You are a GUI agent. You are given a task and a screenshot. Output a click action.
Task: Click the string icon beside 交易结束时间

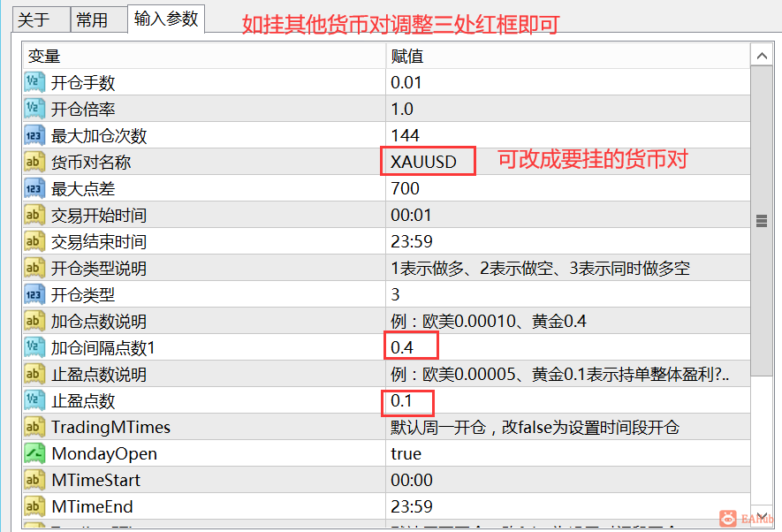pyautogui.click(x=34, y=241)
